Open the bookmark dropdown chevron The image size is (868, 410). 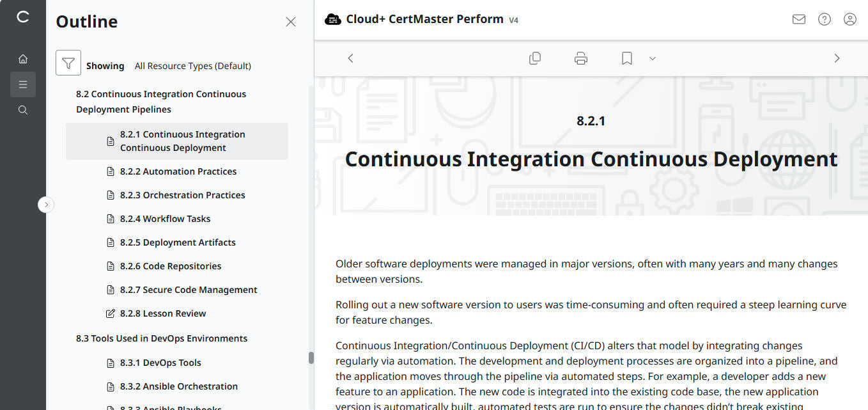tap(652, 58)
